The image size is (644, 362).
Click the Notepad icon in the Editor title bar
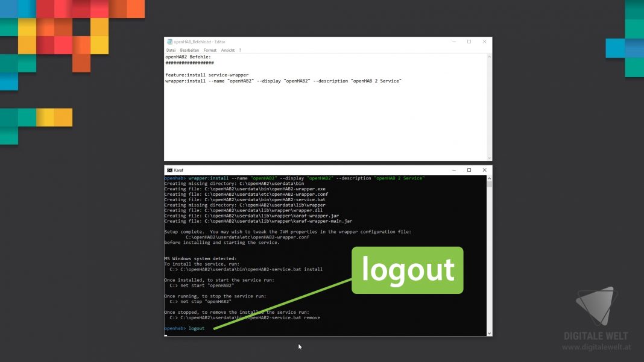point(169,42)
